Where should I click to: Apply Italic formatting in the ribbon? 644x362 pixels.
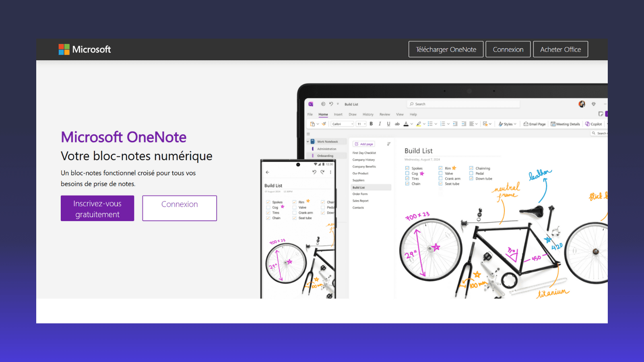[x=380, y=124]
